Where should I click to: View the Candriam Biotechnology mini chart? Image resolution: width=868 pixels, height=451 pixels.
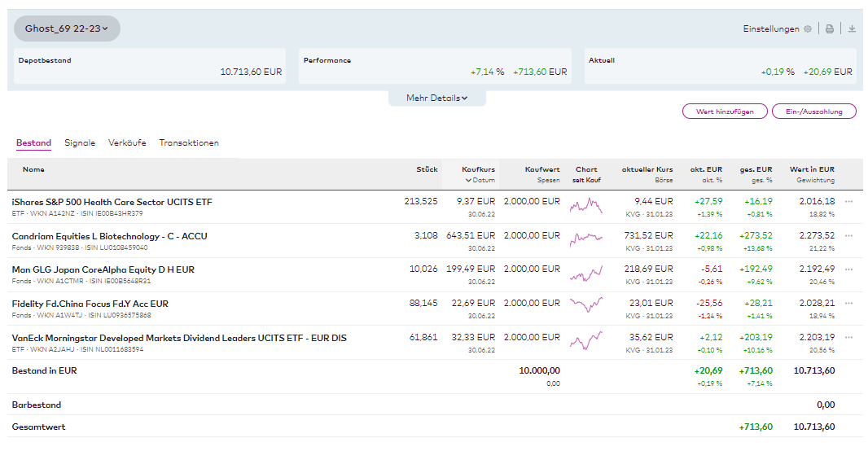point(585,239)
